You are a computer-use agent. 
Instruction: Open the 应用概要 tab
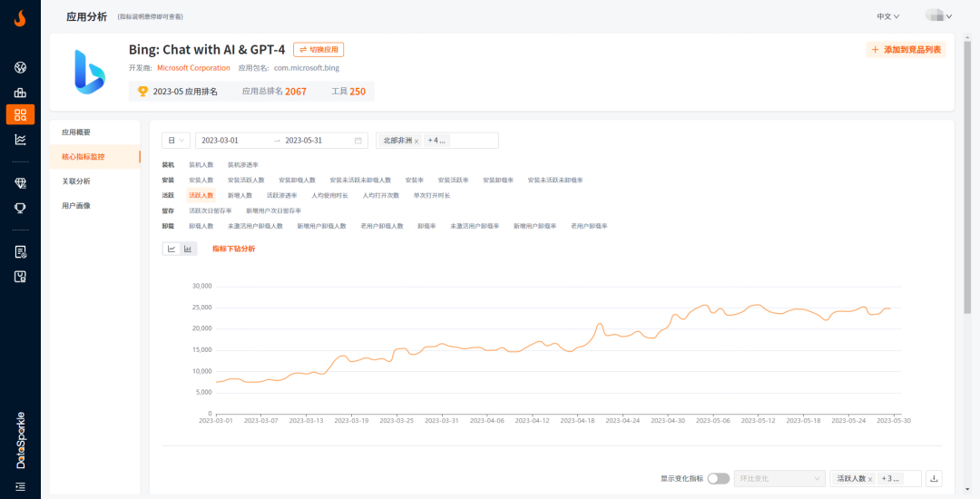coord(76,132)
